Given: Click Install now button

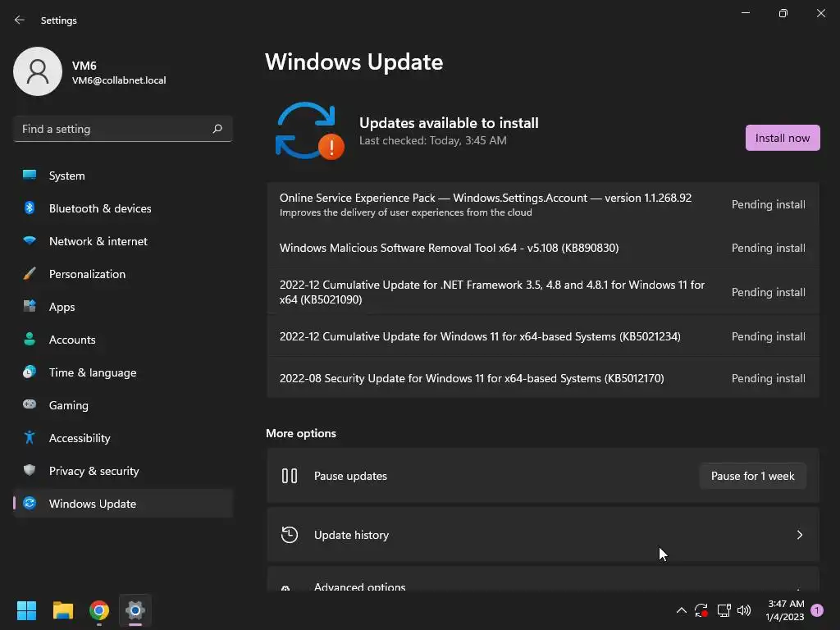Looking at the screenshot, I should [x=782, y=138].
